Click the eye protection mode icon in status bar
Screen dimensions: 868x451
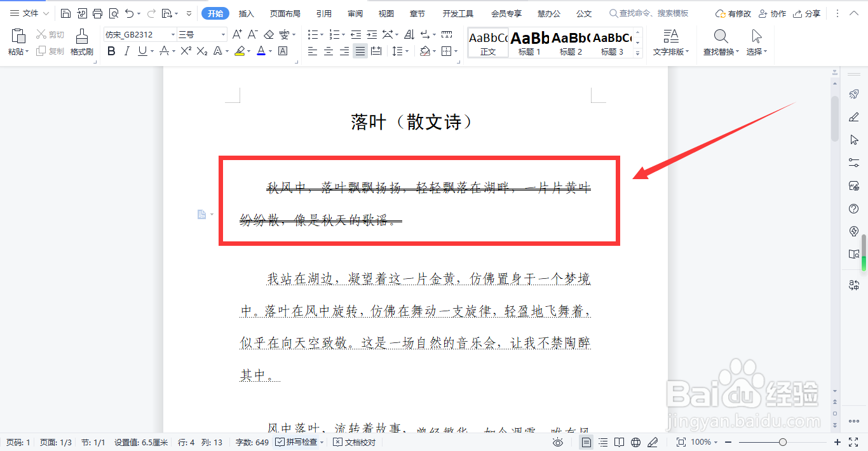tap(558, 442)
